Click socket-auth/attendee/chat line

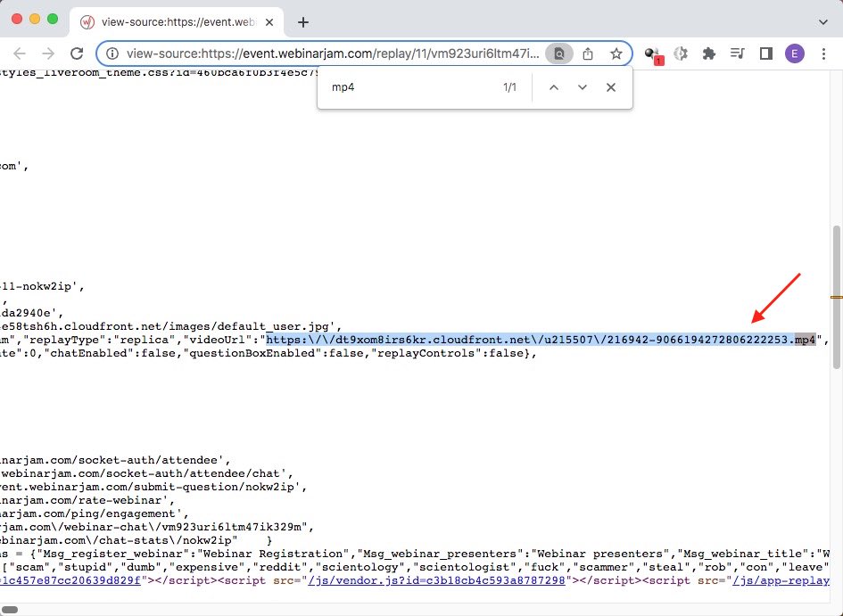click(147, 473)
